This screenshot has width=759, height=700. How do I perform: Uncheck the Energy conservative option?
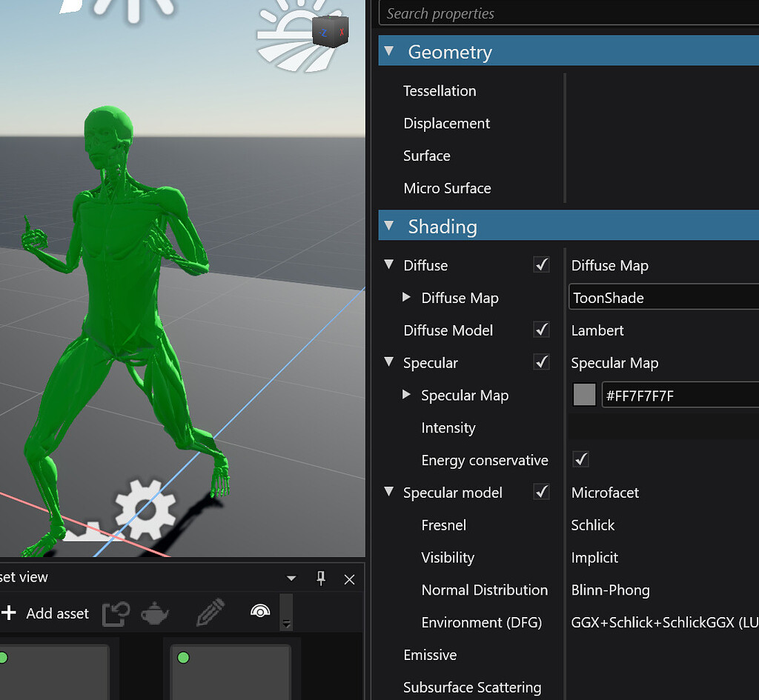[x=580, y=459]
